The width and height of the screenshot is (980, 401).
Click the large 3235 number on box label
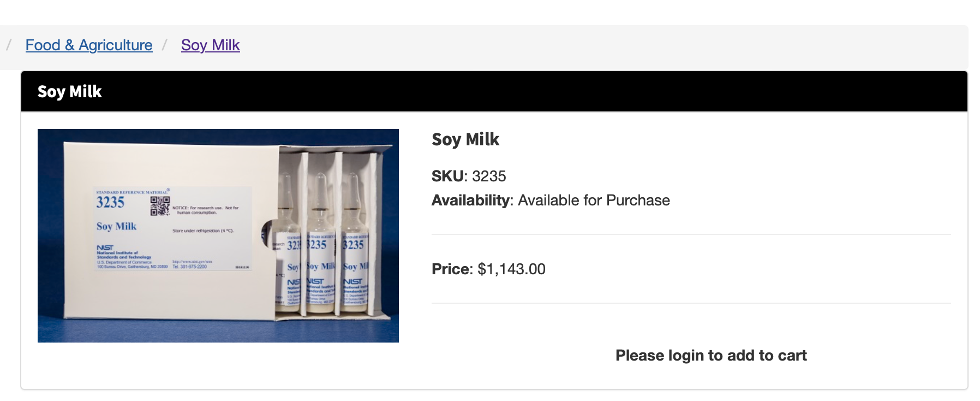coord(110,203)
